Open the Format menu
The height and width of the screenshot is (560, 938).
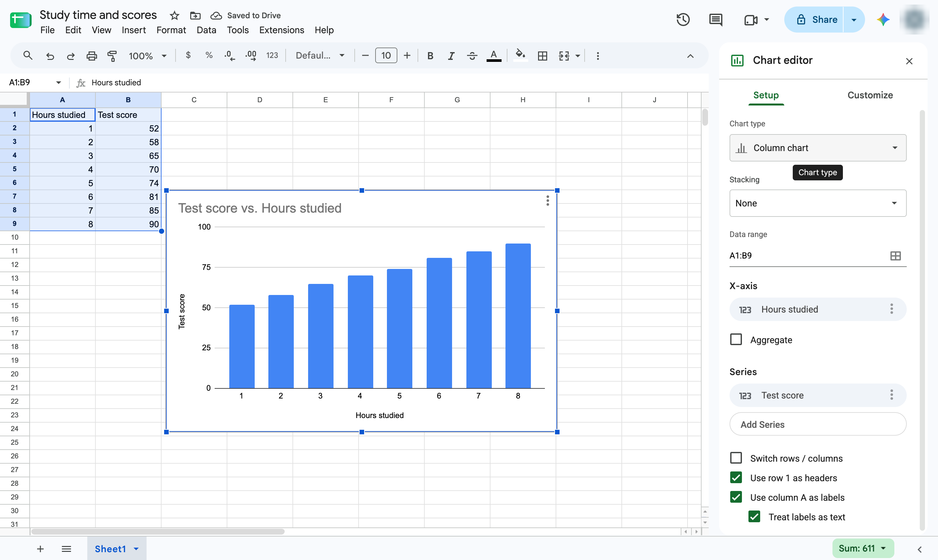[x=171, y=30]
